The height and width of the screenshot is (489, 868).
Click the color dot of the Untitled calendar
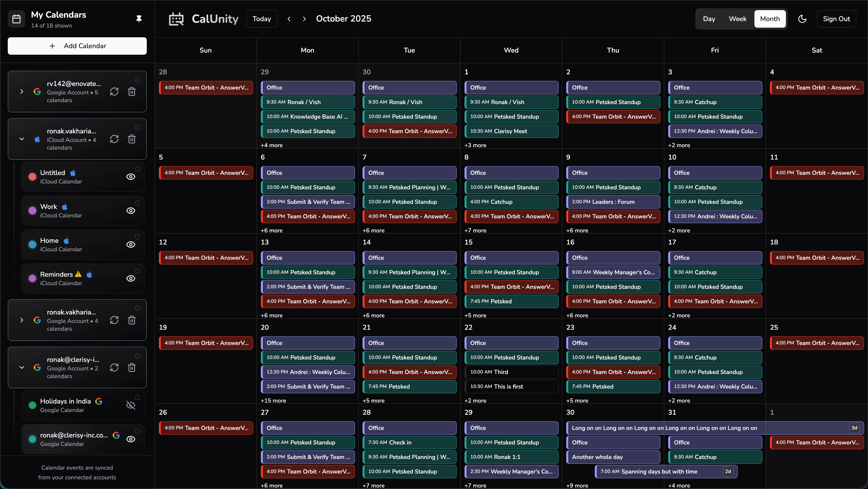32,176
